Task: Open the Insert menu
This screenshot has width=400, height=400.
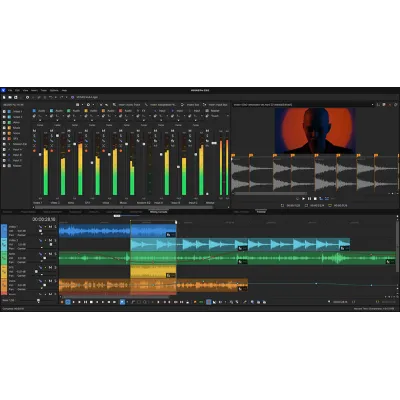Action: [34, 90]
